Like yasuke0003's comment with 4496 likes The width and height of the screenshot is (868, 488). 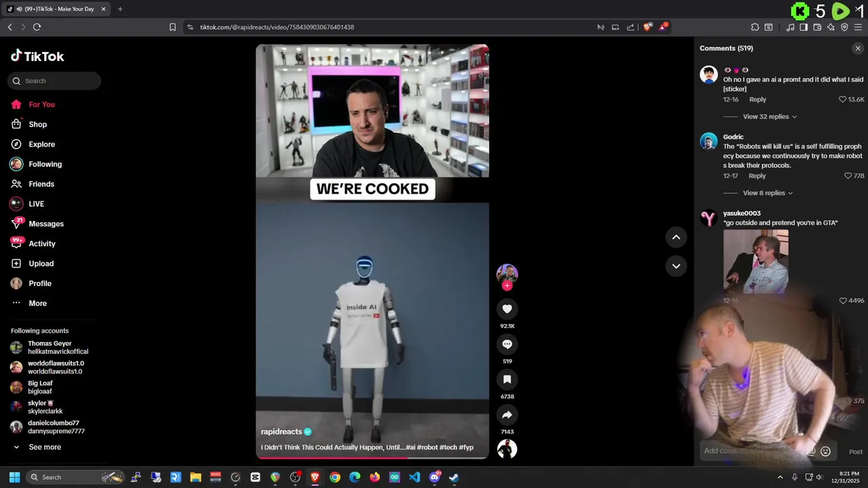click(x=843, y=301)
